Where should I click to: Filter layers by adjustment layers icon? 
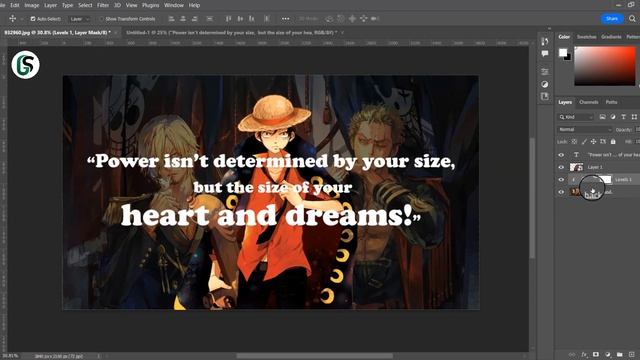[x=613, y=117]
